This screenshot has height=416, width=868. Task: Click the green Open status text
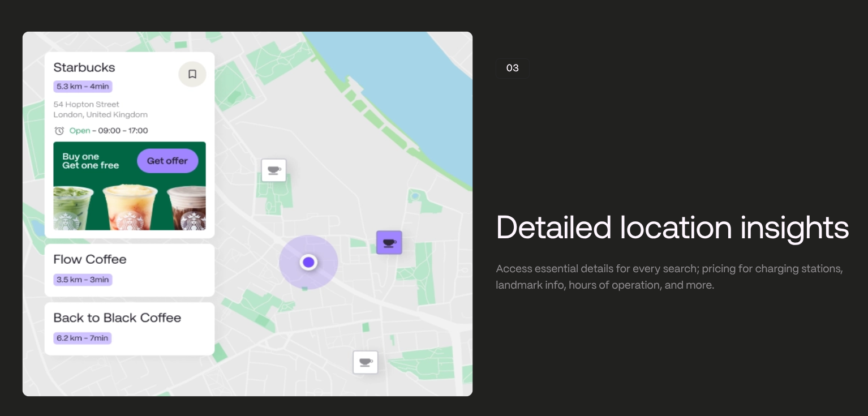point(80,131)
